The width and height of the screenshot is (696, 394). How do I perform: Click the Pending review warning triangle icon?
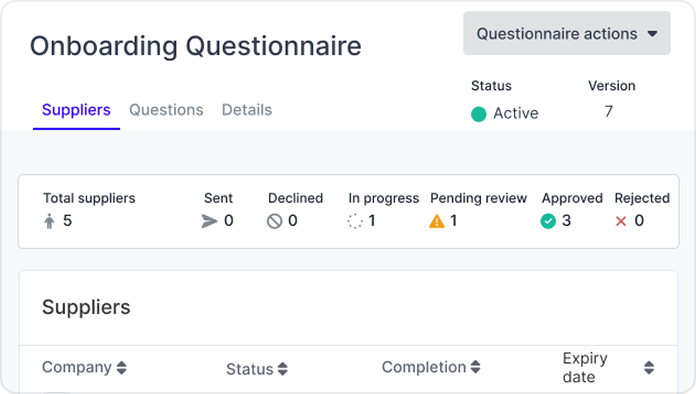pos(437,221)
